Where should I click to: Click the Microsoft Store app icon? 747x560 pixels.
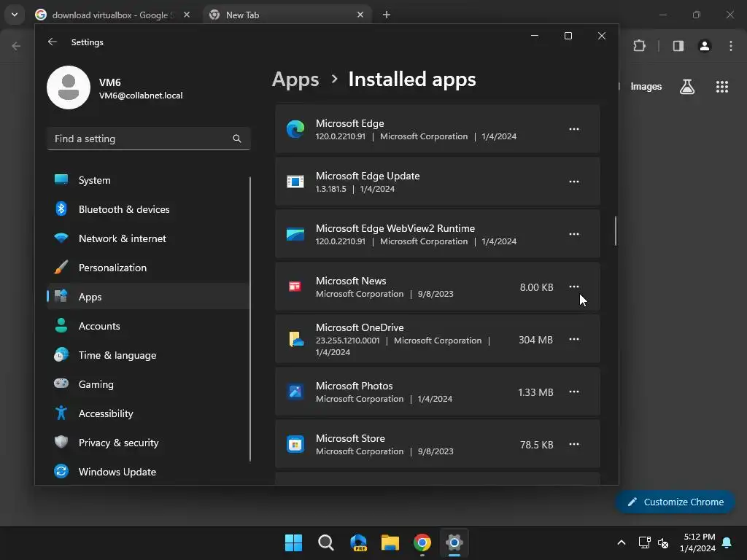295,444
